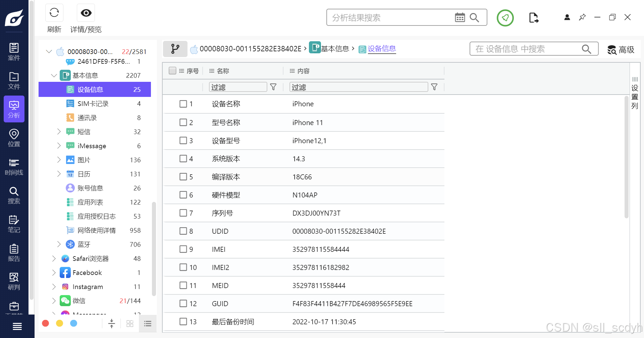Click the 设备信息 breadcrumb link
Viewport: 644px width, 338px height.
click(x=382, y=49)
